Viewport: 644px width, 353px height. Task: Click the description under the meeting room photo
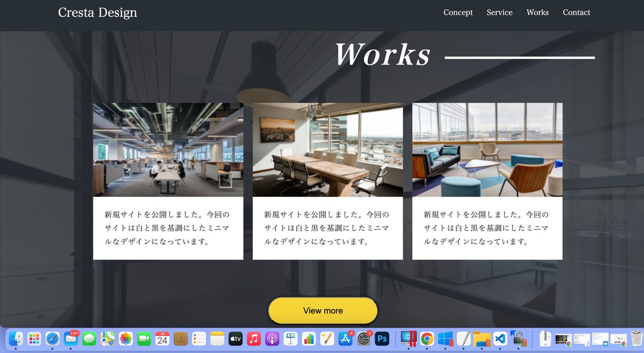pos(327,228)
